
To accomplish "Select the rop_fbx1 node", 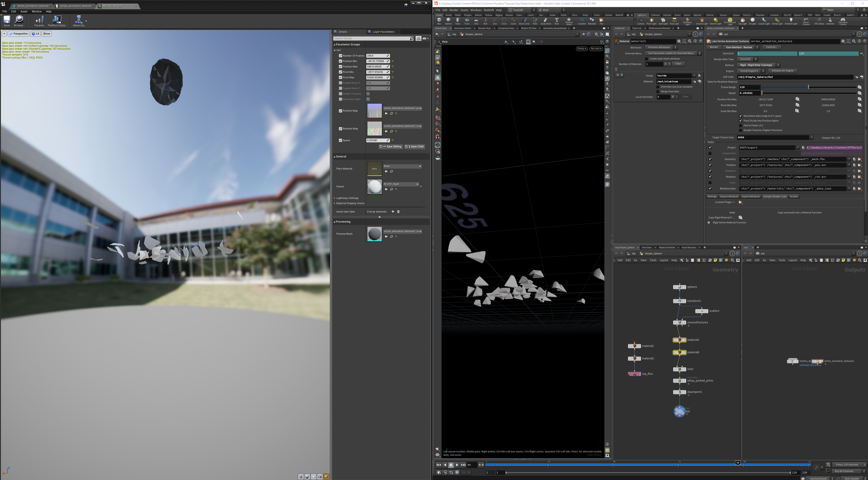I will point(634,374).
